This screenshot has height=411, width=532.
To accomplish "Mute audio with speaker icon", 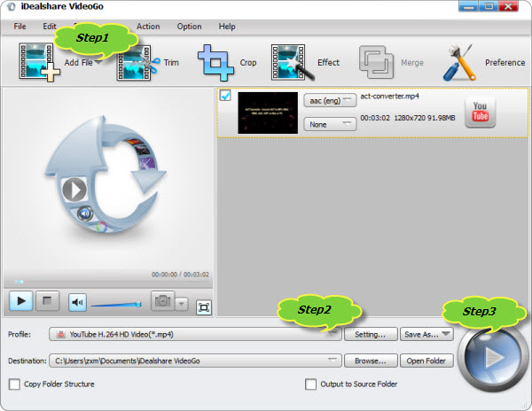I will pyautogui.click(x=77, y=302).
